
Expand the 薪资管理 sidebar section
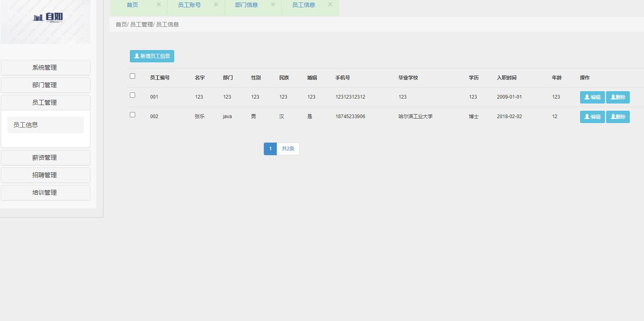(x=45, y=158)
